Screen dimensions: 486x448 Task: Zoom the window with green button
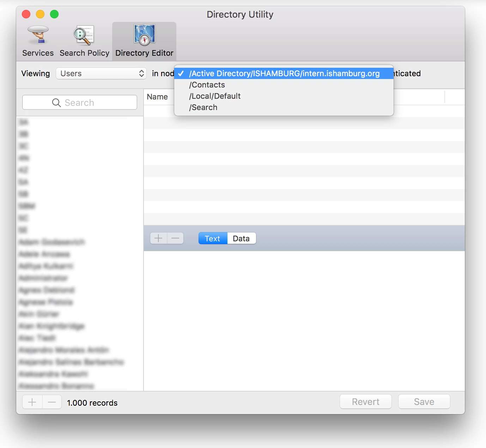54,14
